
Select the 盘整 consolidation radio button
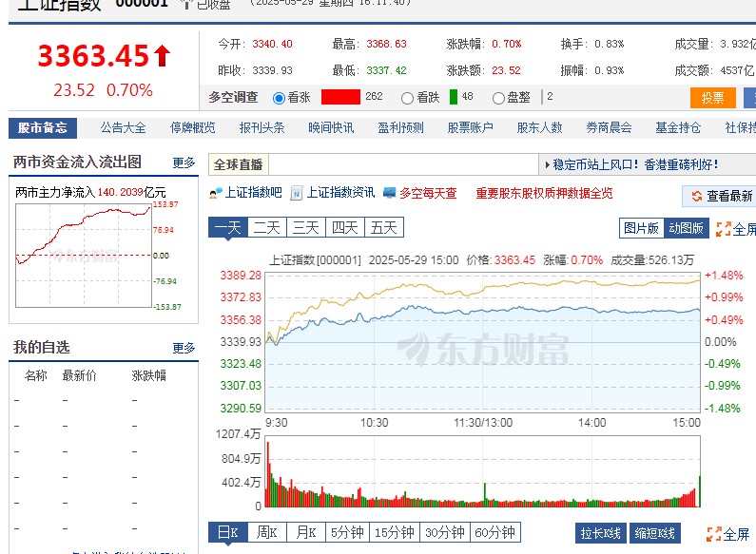(498, 98)
